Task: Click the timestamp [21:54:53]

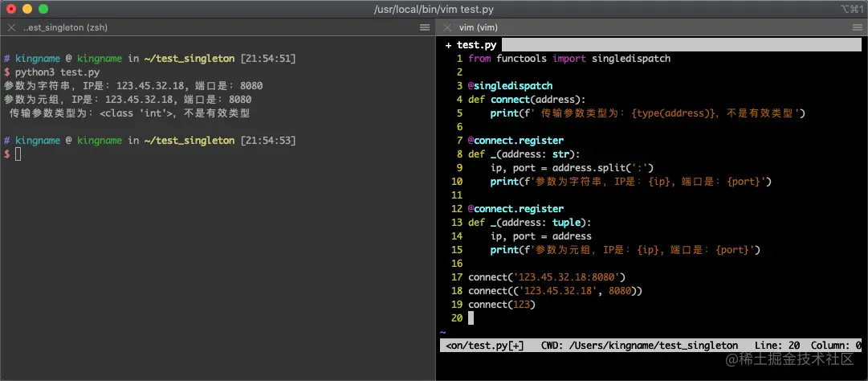Action: [268, 141]
